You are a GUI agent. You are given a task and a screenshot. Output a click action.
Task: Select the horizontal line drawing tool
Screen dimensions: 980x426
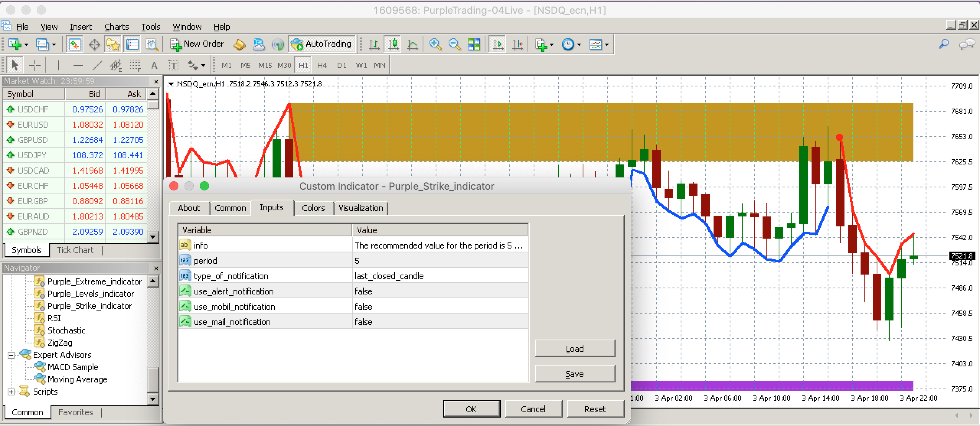78,65
